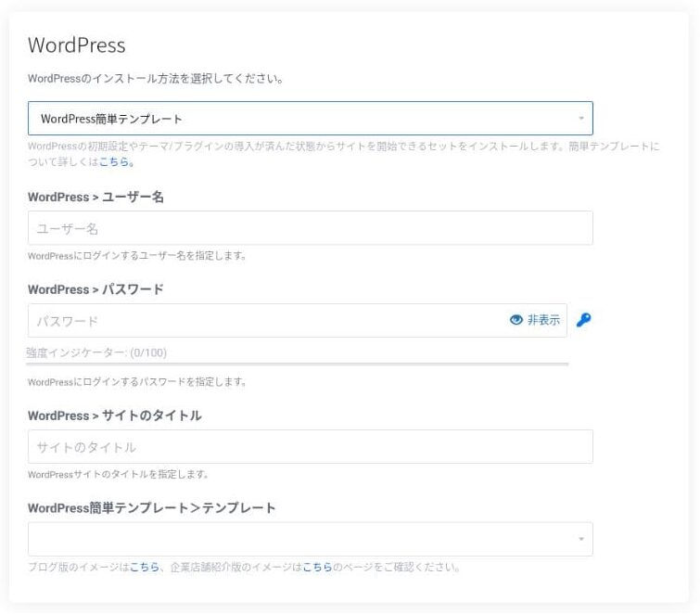
Task: Click the WordPress > サイトのタイトル label
Action: click(114, 416)
